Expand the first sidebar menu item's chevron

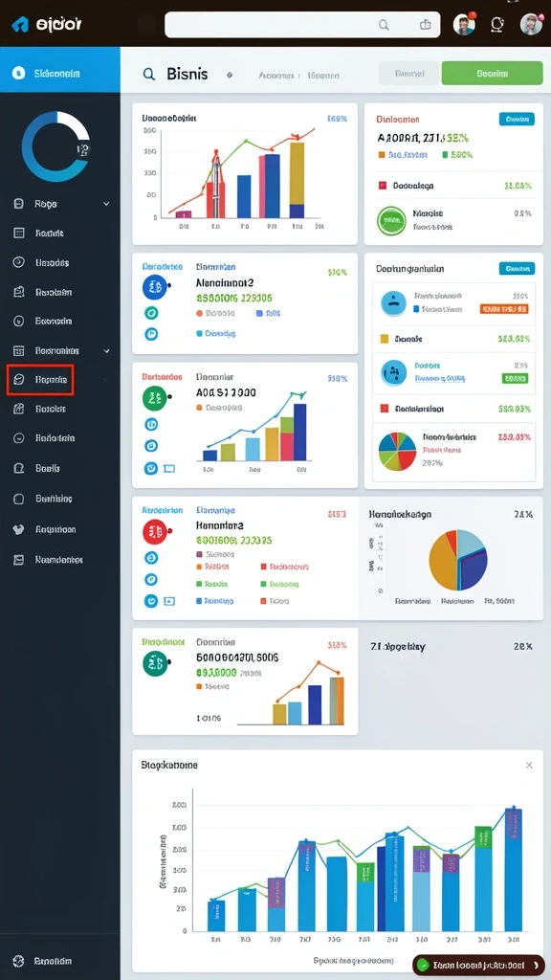(x=106, y=204)
